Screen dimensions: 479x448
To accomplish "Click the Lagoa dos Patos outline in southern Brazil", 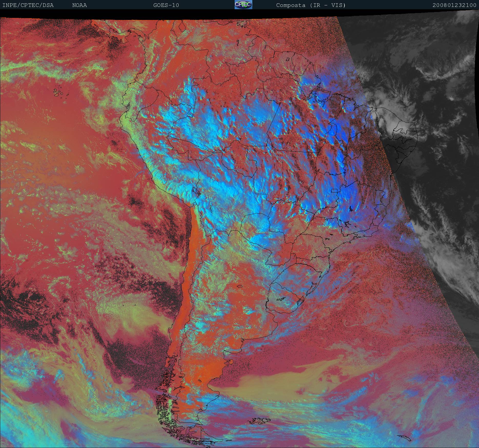I will [313, 289].
